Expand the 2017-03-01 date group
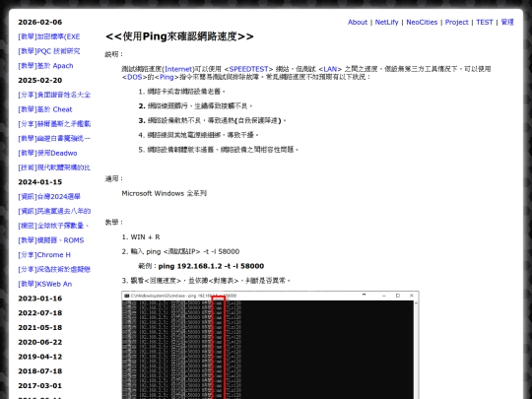The height and width of the screenshot is (399, 532). coord(40,386)
